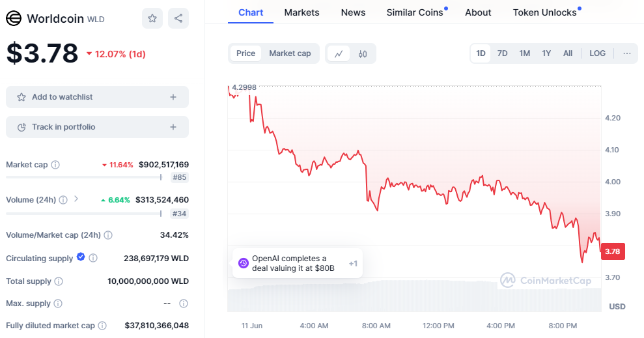Toggle chart to Market cap view

tap(290, 53)
